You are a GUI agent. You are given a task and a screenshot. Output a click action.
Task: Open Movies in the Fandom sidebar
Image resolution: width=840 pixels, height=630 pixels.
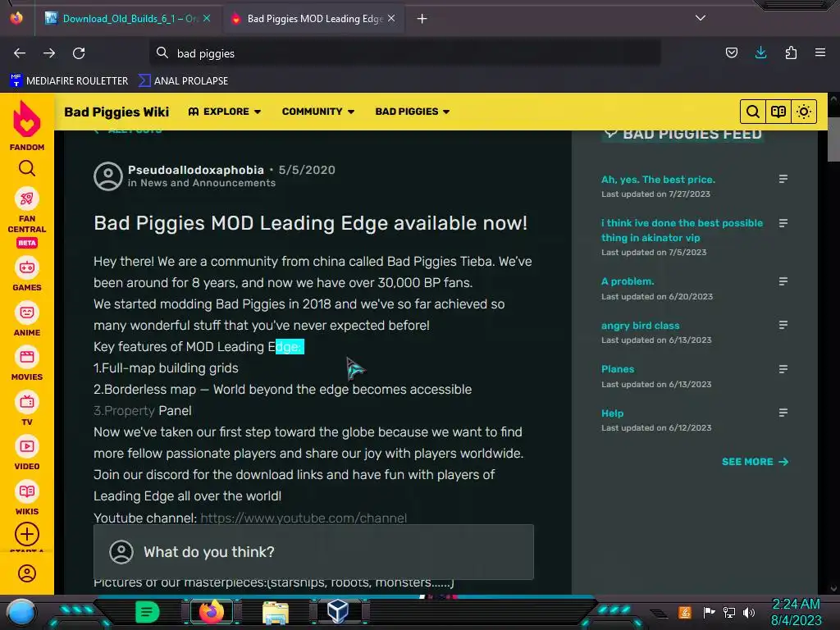27,364
